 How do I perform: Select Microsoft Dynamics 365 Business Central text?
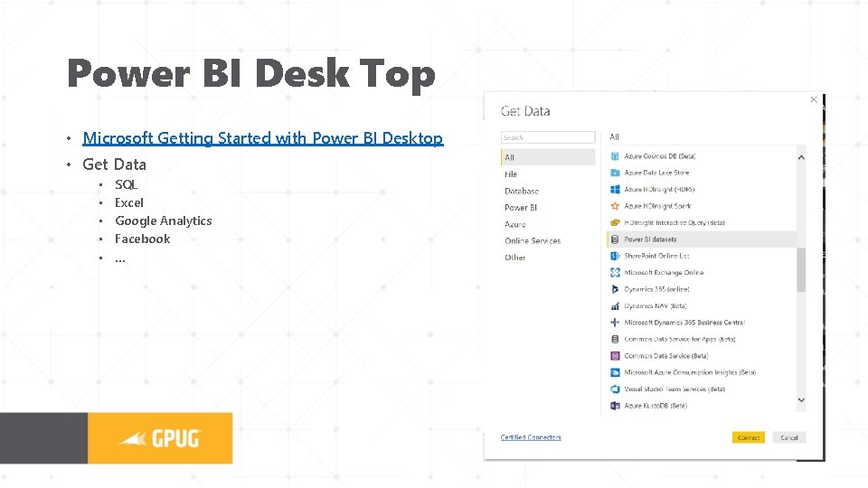pos(684,322)
